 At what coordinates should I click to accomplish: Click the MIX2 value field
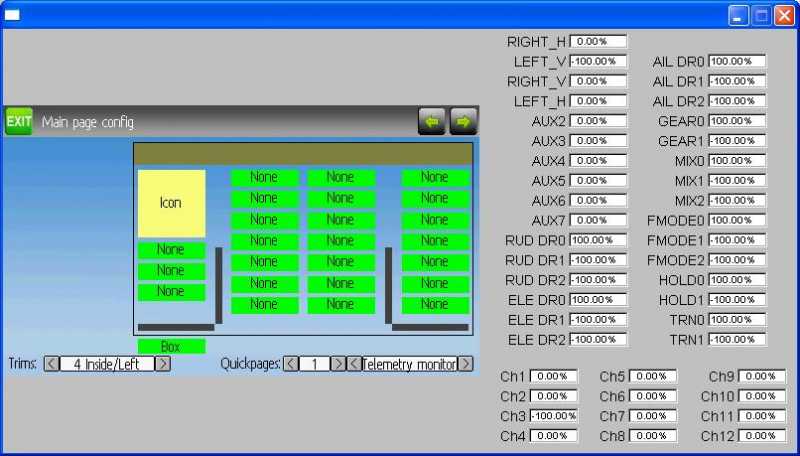(737, 200)
